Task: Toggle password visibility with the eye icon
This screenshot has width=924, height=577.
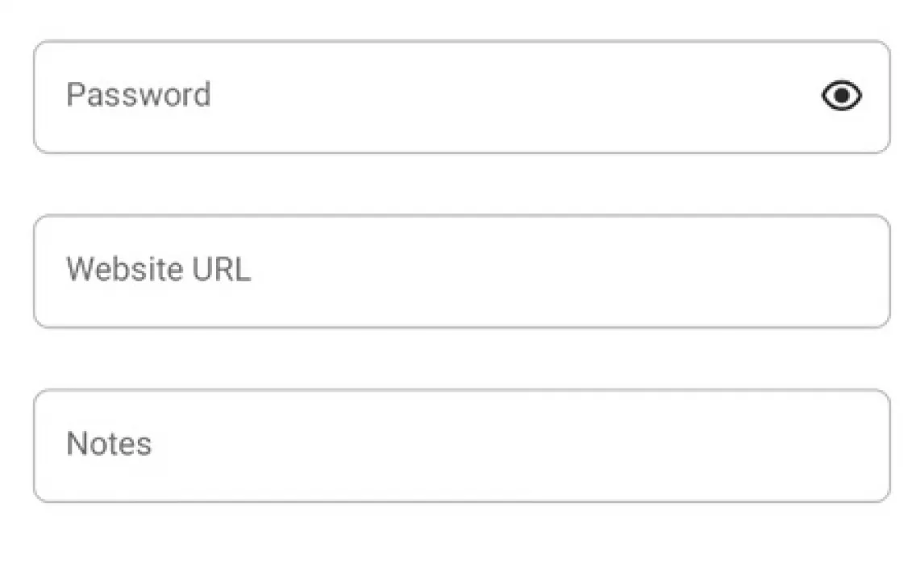Action: point(842,96)
